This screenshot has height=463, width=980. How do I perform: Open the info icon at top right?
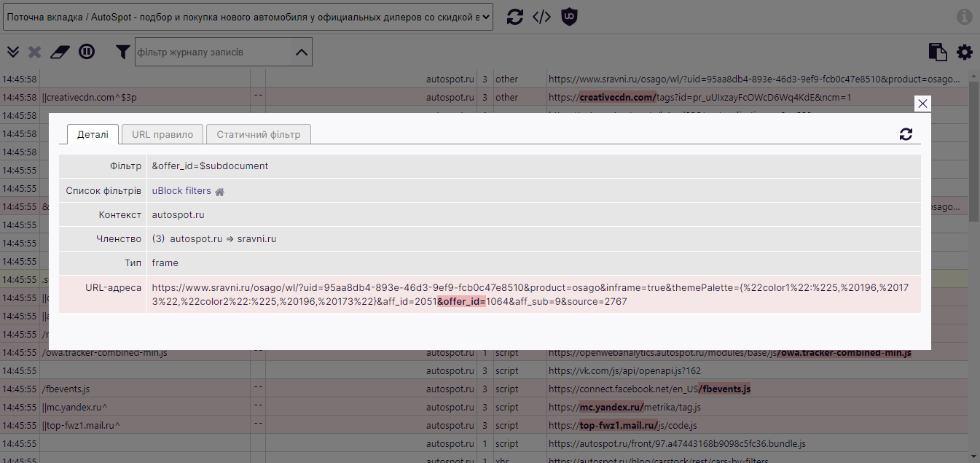(x=965, y=16)
